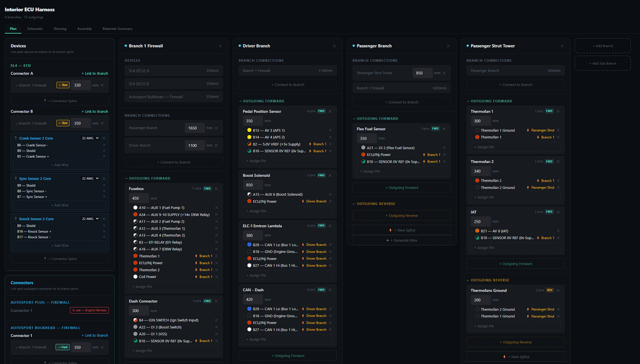Close the Driver Branch column
The image size is (640, 364).
click(334, 46)
